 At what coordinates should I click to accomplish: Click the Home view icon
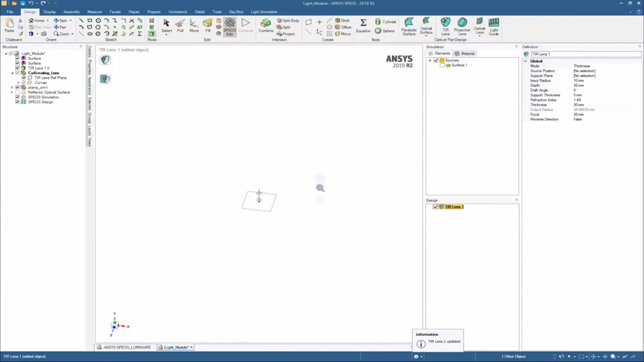pyautogui.click(x=31, y=20)
